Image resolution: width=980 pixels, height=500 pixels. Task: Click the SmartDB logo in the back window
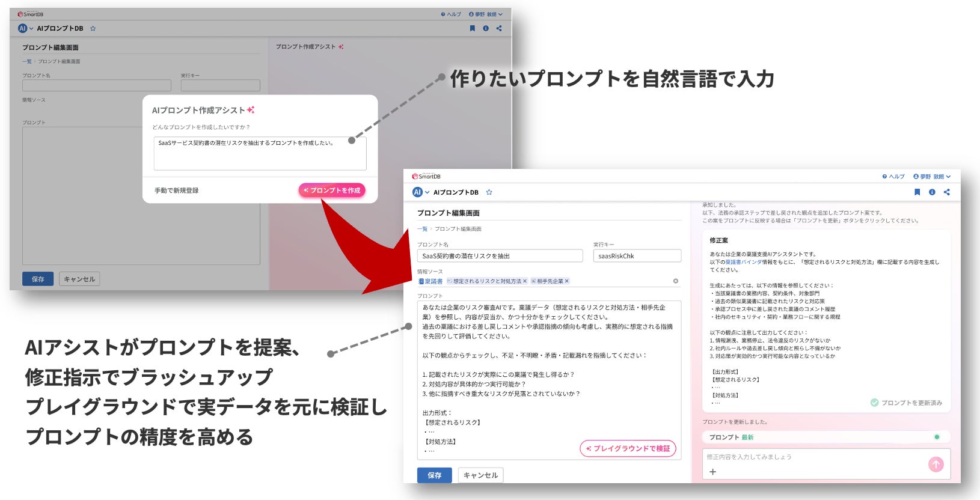(31, 14)
